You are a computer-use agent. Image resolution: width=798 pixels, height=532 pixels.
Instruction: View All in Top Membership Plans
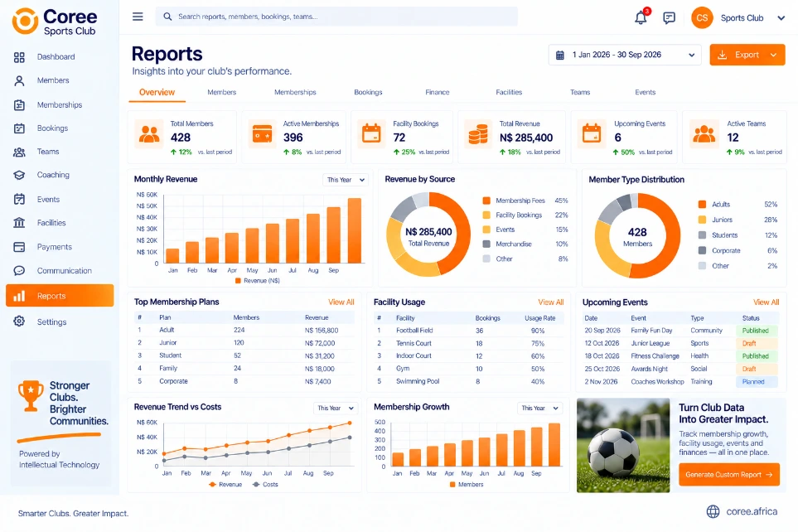pos(341,302)
